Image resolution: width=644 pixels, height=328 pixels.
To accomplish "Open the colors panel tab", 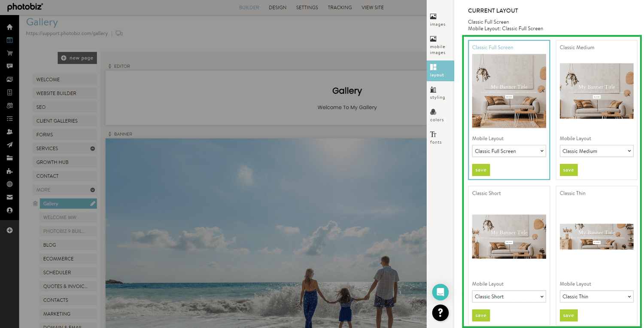I will tap(437, 115).
